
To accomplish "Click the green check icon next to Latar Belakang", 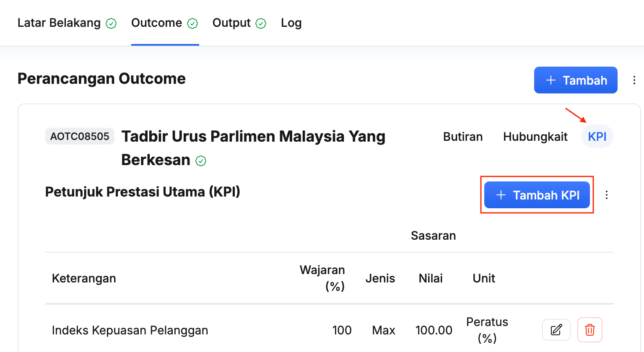I will point(111,23).
